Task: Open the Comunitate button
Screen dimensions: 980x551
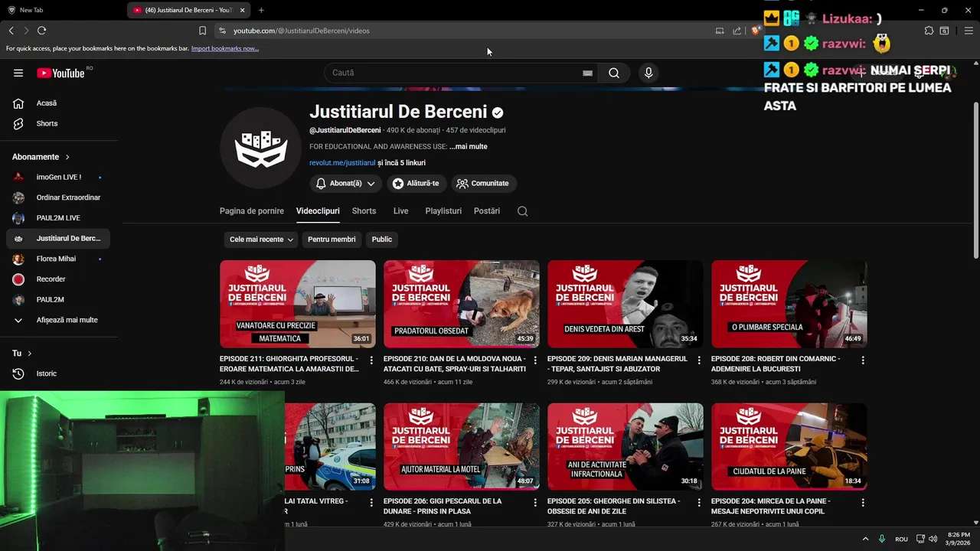Action: click(x=483, y=184)
